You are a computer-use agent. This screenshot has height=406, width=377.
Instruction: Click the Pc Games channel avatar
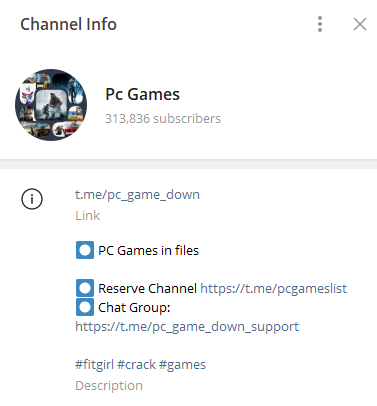click(x=51, y=105)
